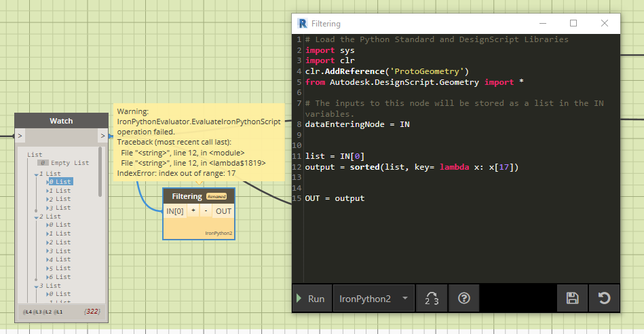Click the IN[0] input port
Screen dimensions: 644x334
[x=174, y=211]
